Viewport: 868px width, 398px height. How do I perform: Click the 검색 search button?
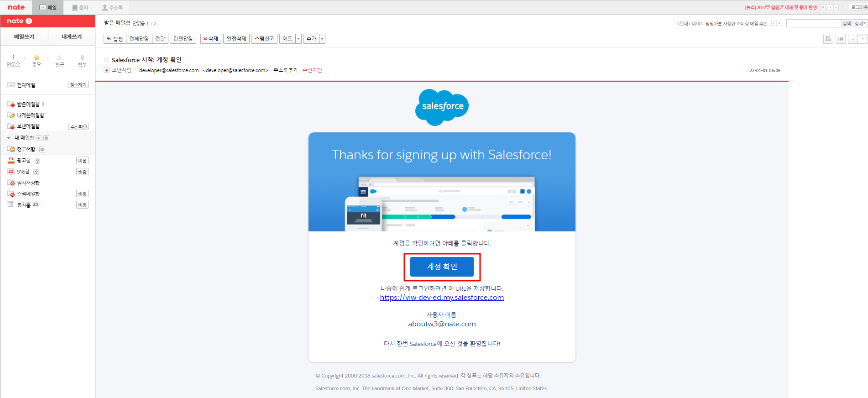[847, 23]
